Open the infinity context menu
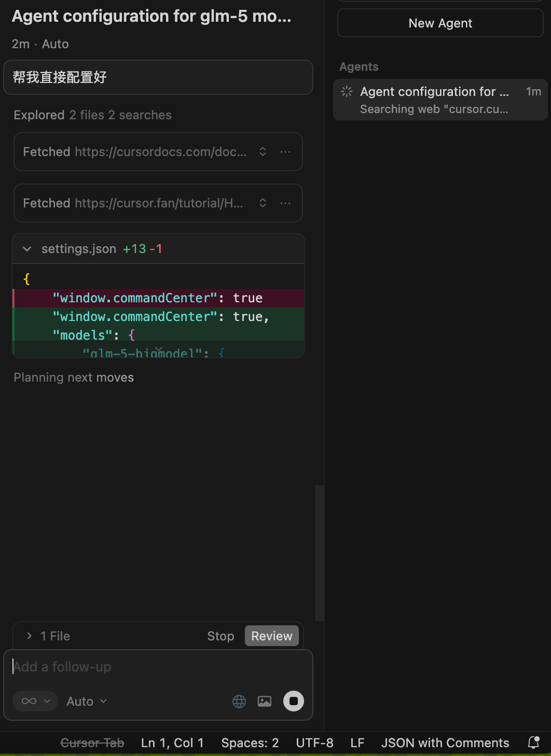This screenshot has width=551, height=756. 35,701
